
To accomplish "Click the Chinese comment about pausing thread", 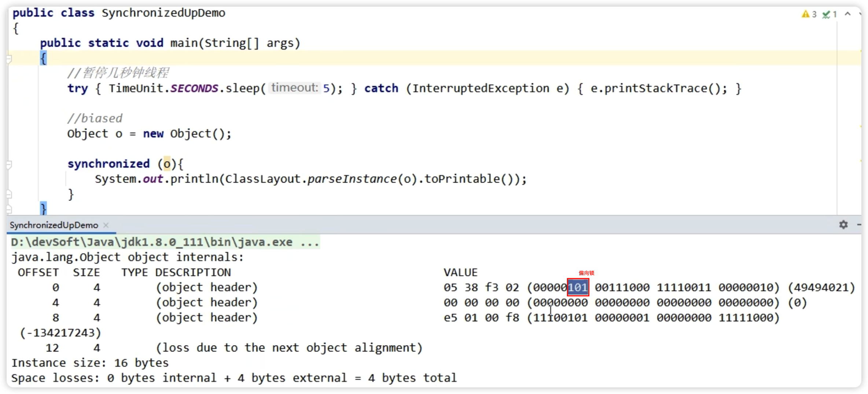I will point(118,73).
